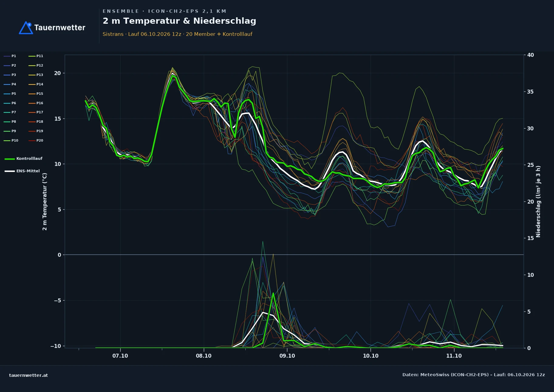Toggle the ENS-Mittel legend line
The width and height of the screenshot is (554, 392).
22,171
